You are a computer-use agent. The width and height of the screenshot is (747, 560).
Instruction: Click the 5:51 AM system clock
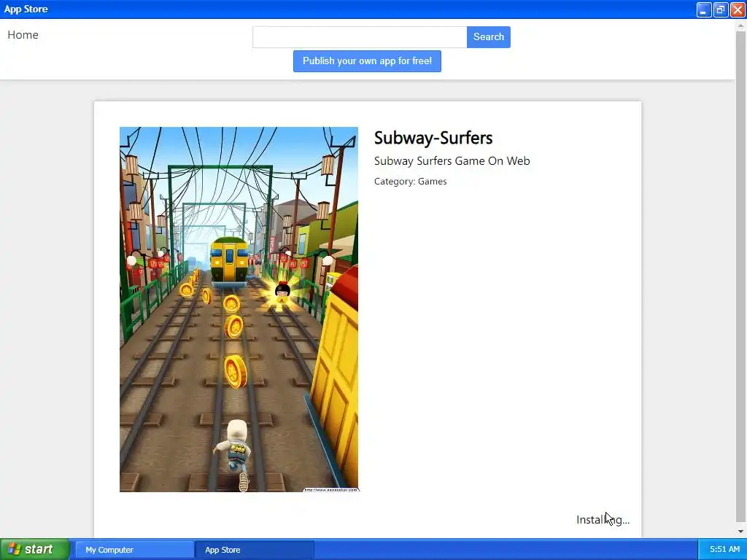pyautogui.click(x=724, y=549)
